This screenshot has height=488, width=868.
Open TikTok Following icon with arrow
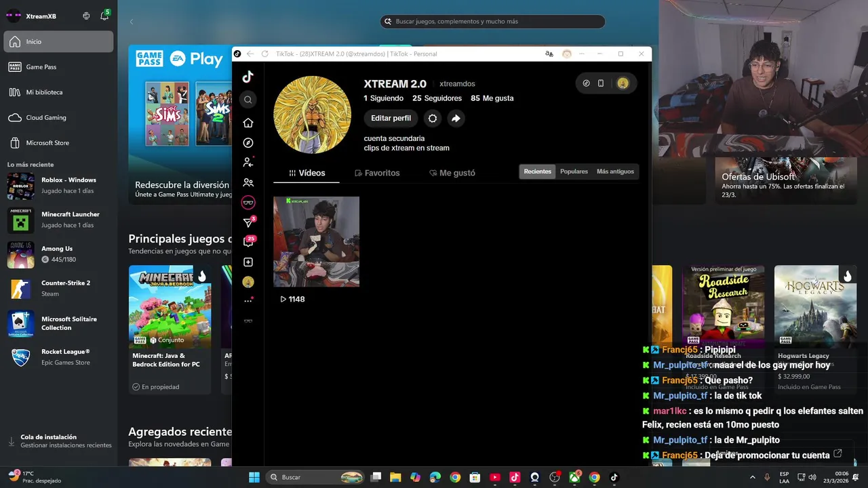click(x=248, y=163)
